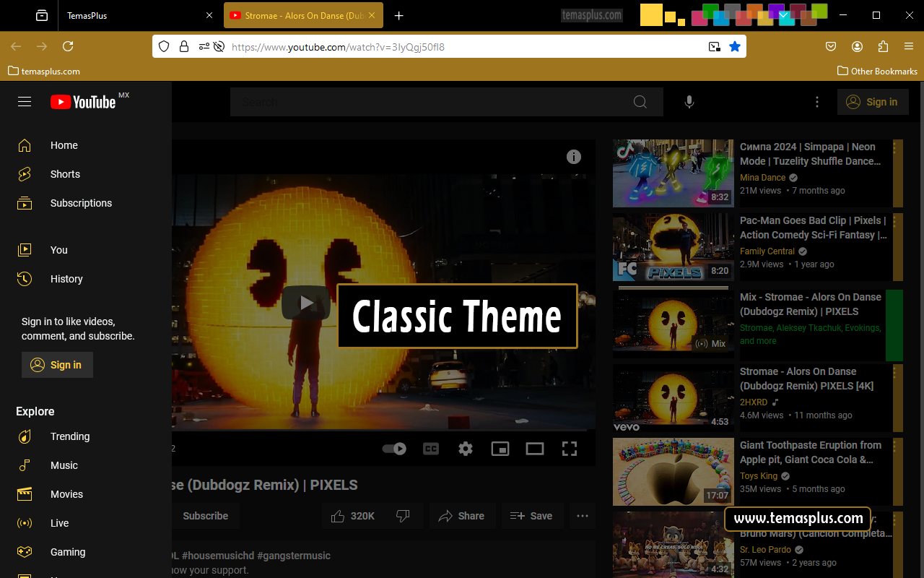Click the Subscribe button
The width and height of the screenshot is (924, 578).
click(x=205, y=516)
